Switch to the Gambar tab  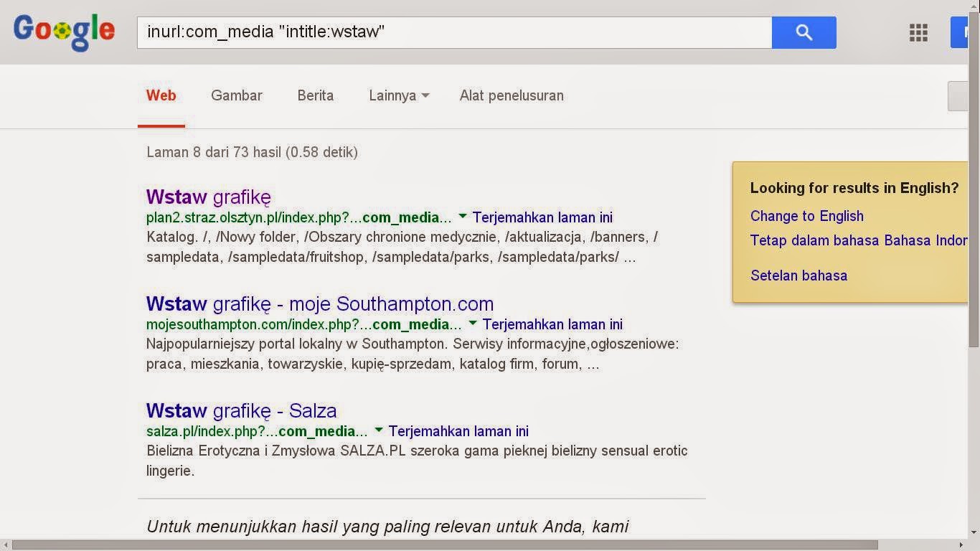[x=237, y=95]
